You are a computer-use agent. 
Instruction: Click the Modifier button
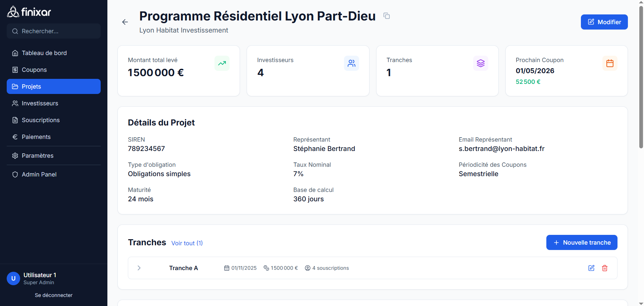[x=604, y=22]
